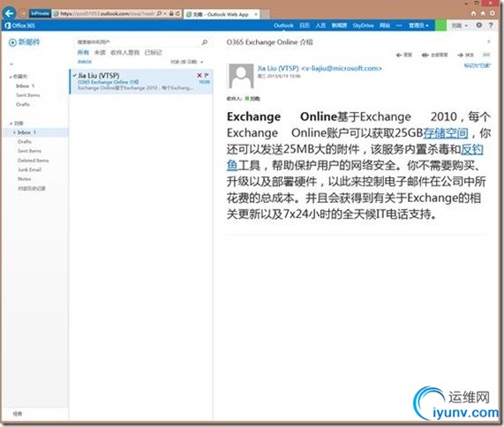Image resolution: width=504 pixels, height=427 pixels.
Task: Click the address bar URL field
Action: point(107,13)
